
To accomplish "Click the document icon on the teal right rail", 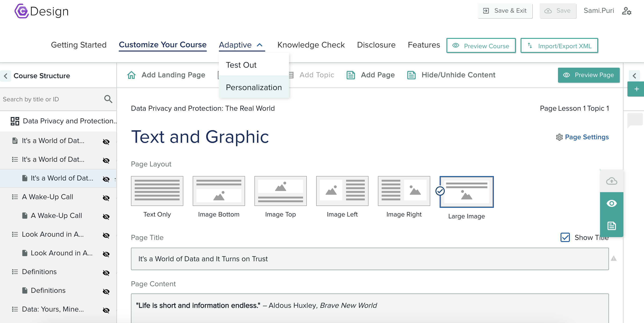I will 611,226.
